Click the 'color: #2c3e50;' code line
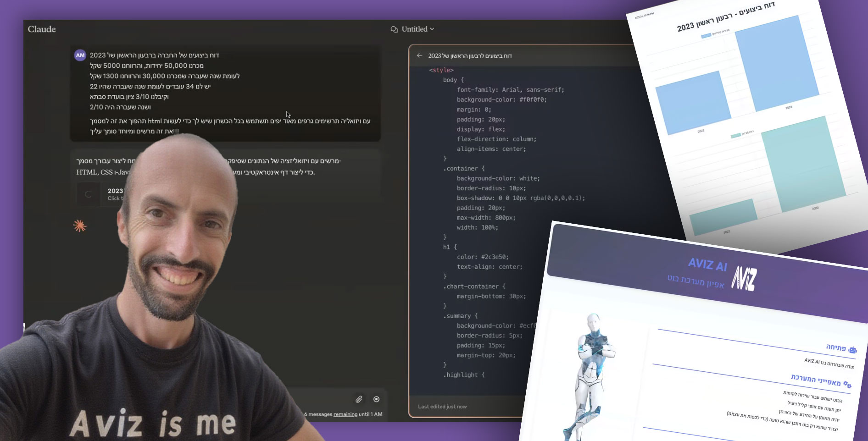Viewport: 868px width, 441px height. pos(483,257)
